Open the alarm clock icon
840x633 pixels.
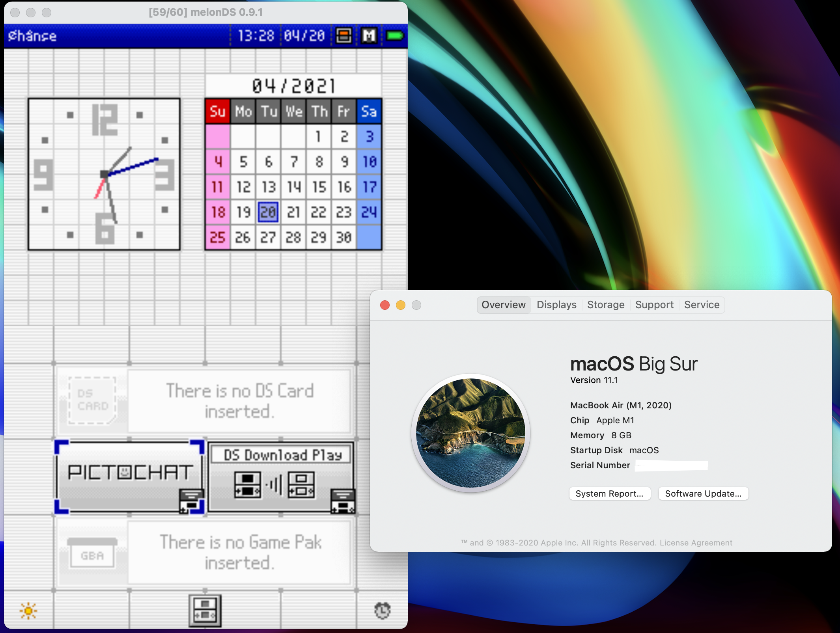[x=381, y=609]
